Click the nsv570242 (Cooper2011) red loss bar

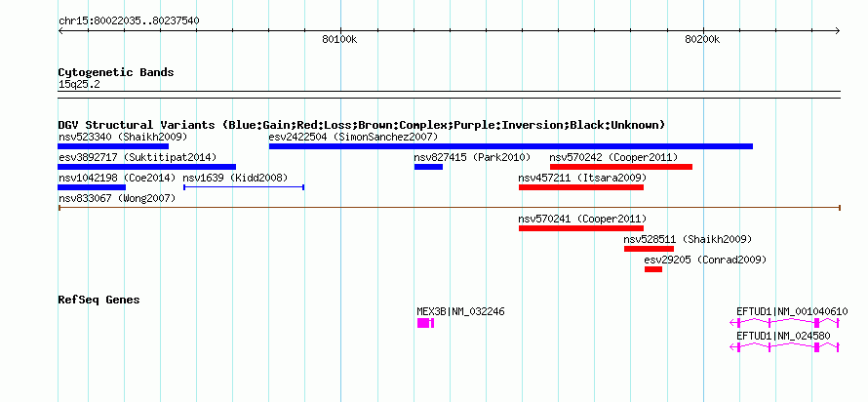coord(621,167)
